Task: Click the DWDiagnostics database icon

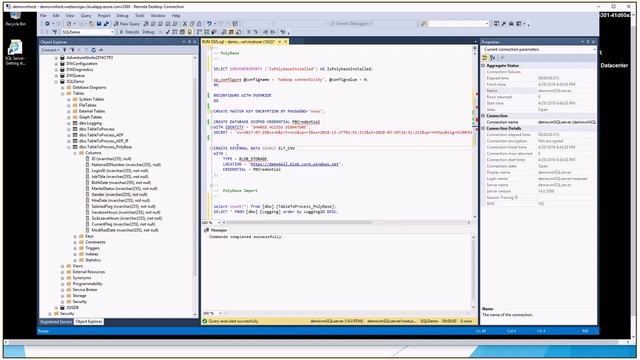Action: [62, 69]
